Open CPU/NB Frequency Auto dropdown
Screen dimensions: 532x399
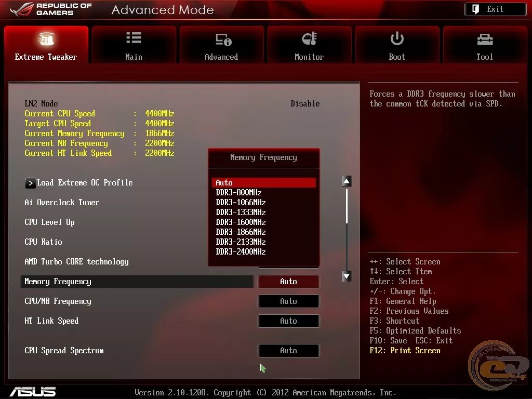(x=289, y=301)
